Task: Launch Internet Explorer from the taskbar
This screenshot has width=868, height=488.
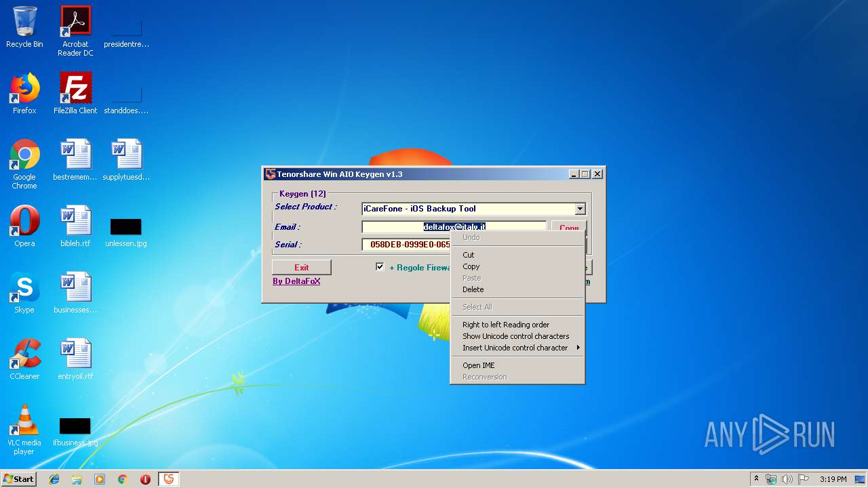Action: [54, 479]
